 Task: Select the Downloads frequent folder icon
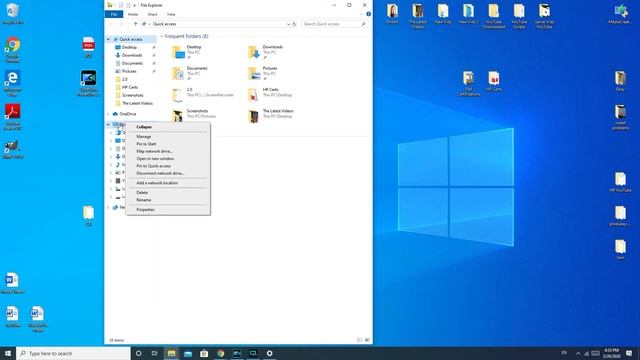pos(254,52)
